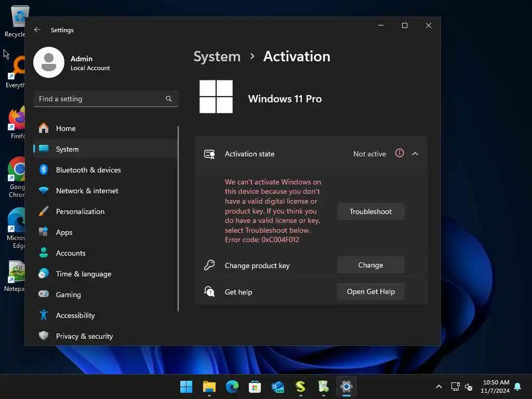
Task: Go back using the Settings back arrow
Action: click(37, 30)
